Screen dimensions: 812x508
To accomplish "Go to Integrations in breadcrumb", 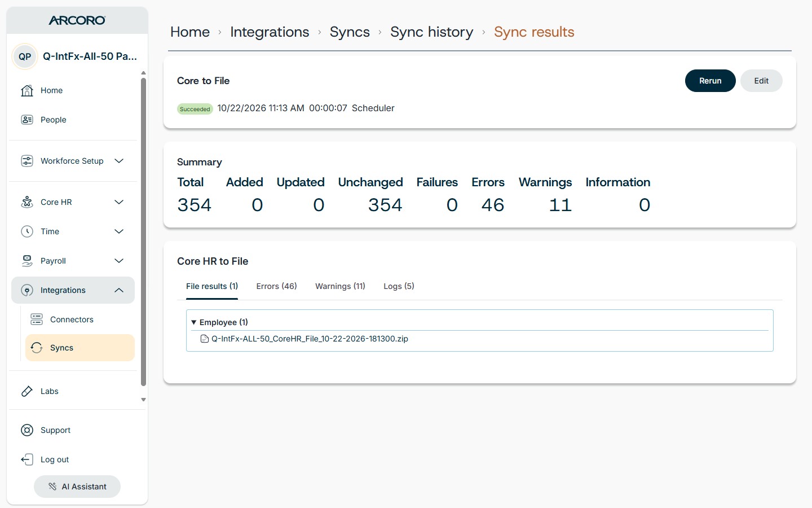I will pyautogui.click(x=270, y=32).
